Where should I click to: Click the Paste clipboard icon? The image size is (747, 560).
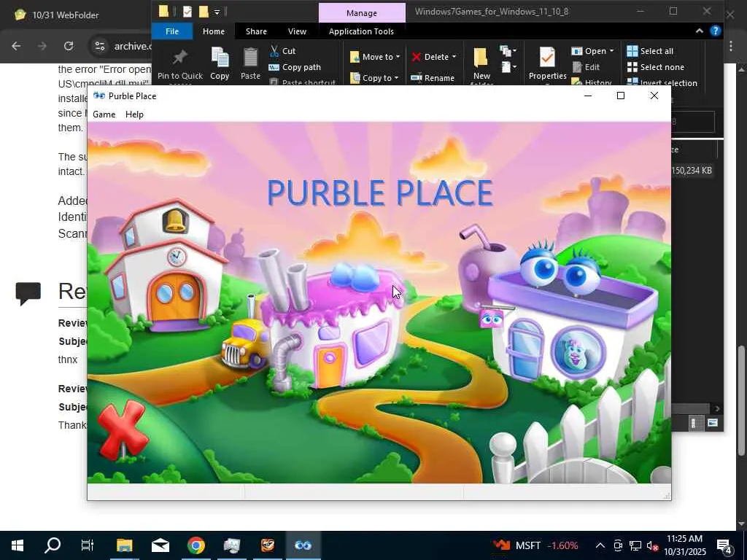coord(250,58)
